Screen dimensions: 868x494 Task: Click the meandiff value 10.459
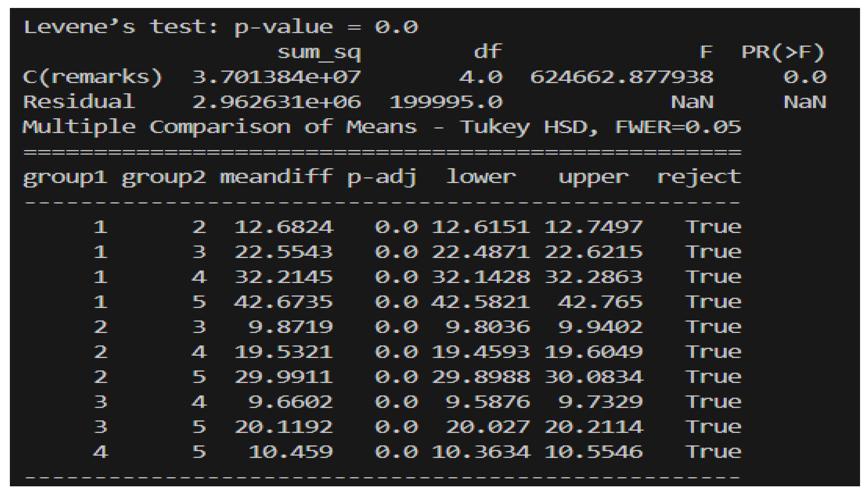coord(291,451)
